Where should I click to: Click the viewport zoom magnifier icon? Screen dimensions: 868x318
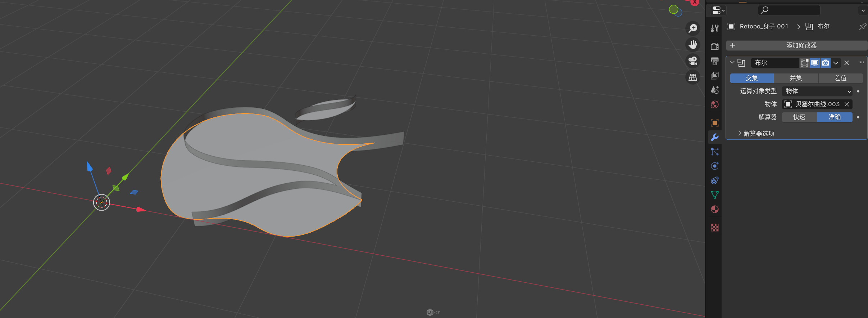(693, 28)
